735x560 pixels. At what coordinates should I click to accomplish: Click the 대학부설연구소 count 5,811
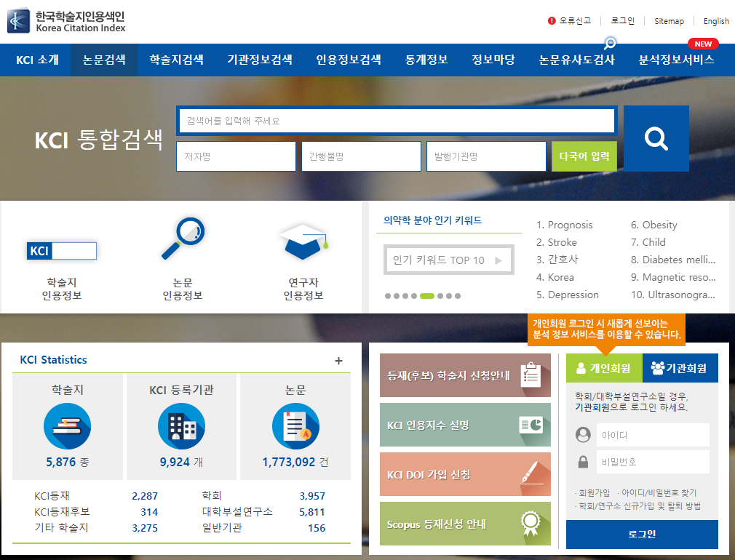click(x=312, y=512)
